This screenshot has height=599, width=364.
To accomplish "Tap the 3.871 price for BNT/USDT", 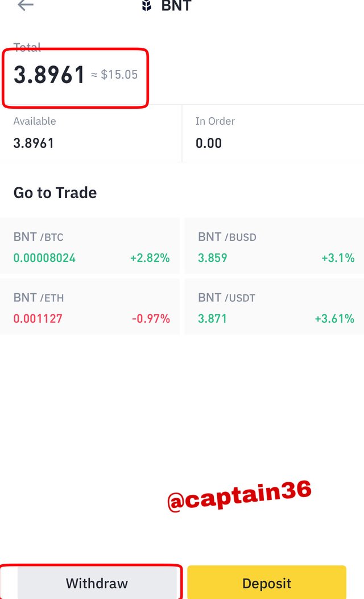I will pos(212,319).
